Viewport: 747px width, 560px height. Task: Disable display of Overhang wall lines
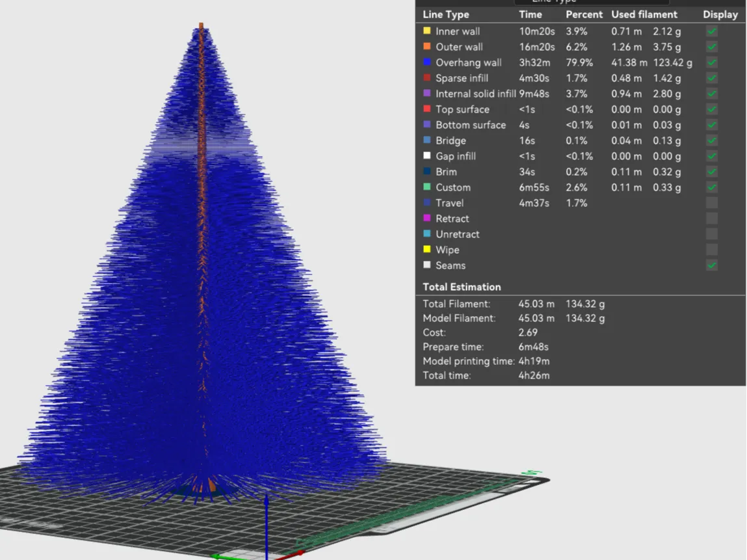[712, 62]
